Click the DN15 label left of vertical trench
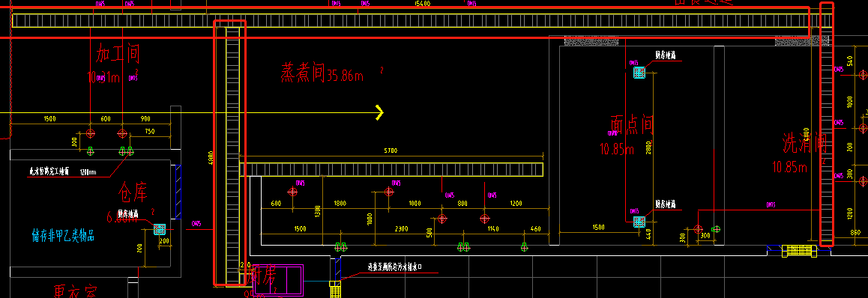The width and height of the screenshot is (868, 298). 196,224
